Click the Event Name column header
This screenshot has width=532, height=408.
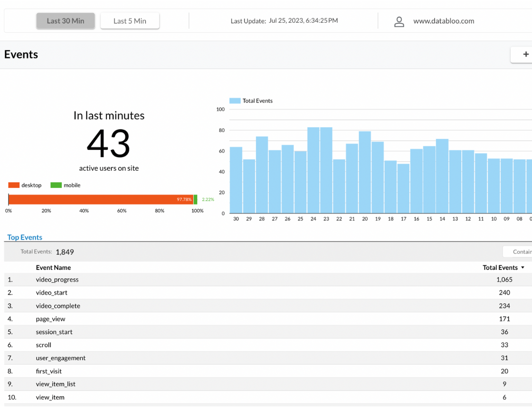[x=53, y=268]
